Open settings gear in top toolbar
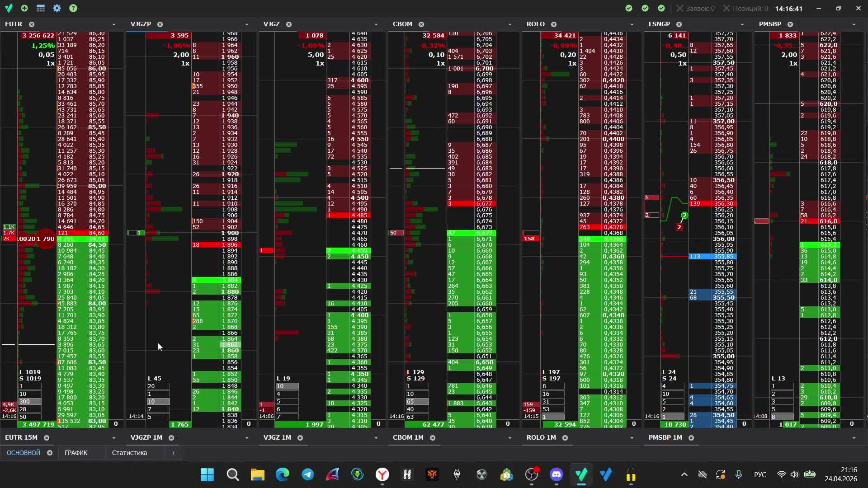The image size is (868, 488). (x=57, y=8)
